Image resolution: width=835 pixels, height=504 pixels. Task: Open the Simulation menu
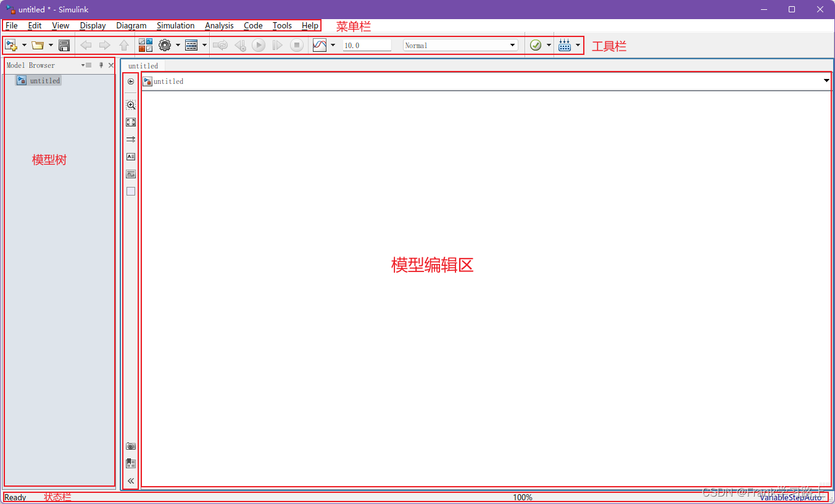[175, 25]
